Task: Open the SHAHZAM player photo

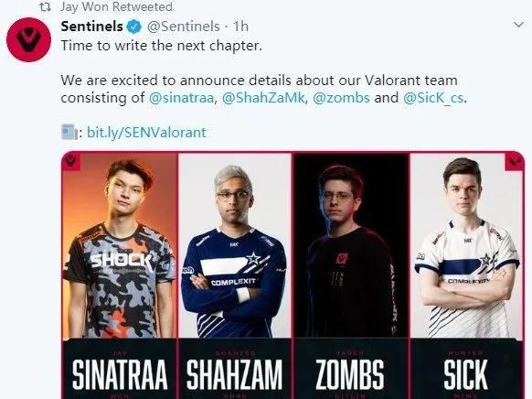Action: pyautogui.click(x=234, y=245)
